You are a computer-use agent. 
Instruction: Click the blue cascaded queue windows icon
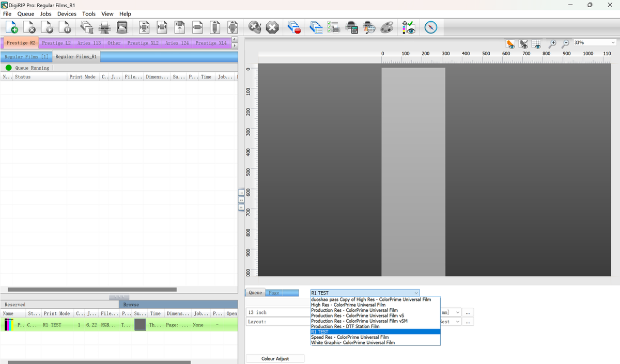(316, 27)
